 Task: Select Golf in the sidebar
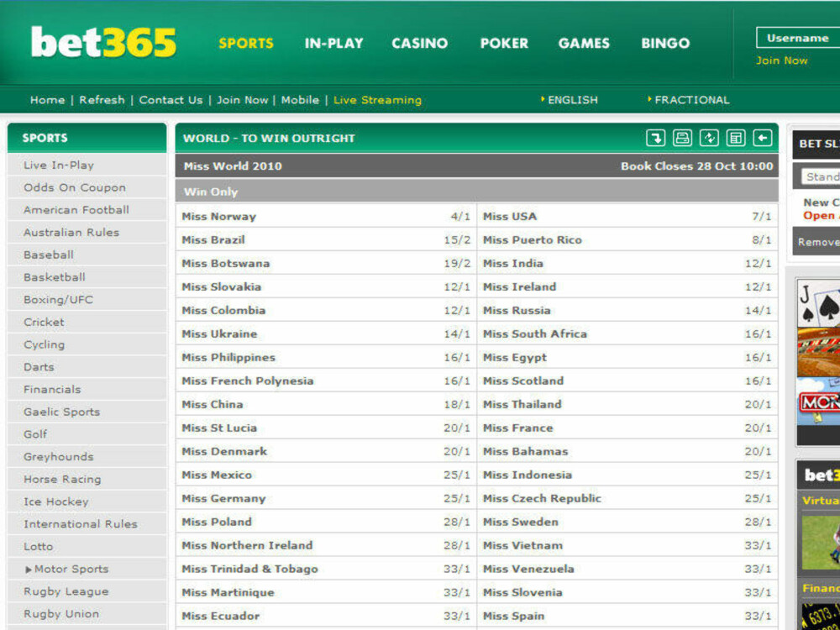pos(87,434)
